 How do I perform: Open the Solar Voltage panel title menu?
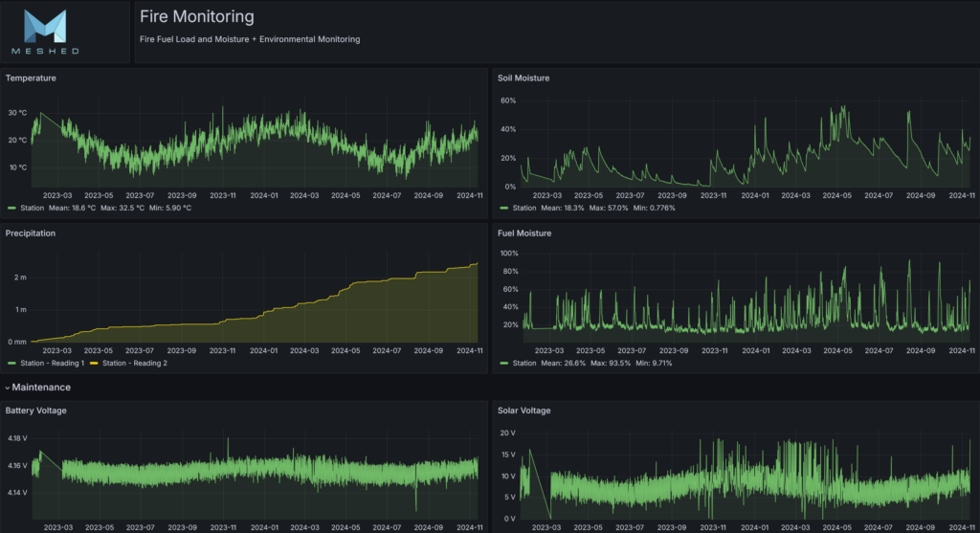tap(523, 411)
